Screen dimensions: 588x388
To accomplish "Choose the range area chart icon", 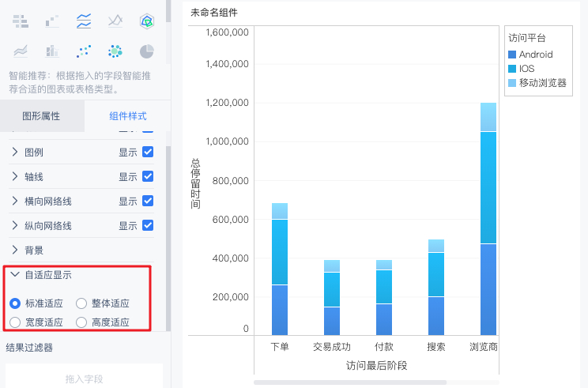I will point(21,51).
